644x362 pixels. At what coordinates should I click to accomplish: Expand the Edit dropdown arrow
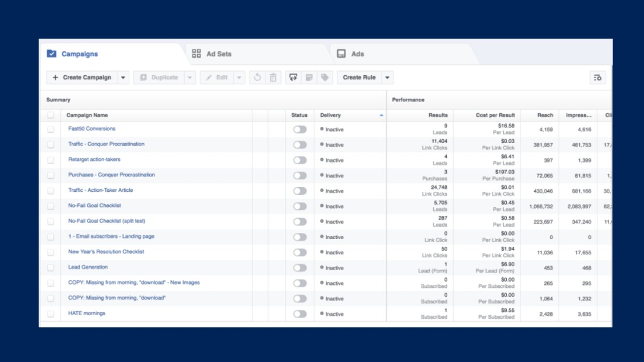click(239, 77)
